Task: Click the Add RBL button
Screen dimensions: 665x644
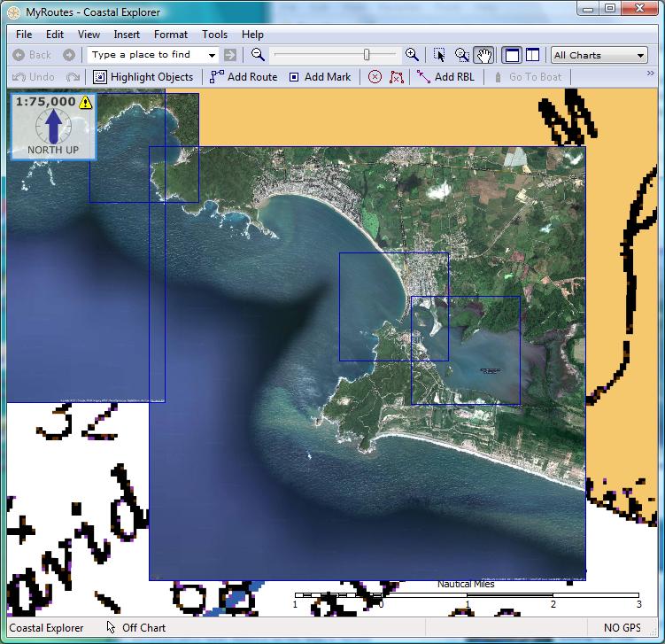Action: [445, 77]
